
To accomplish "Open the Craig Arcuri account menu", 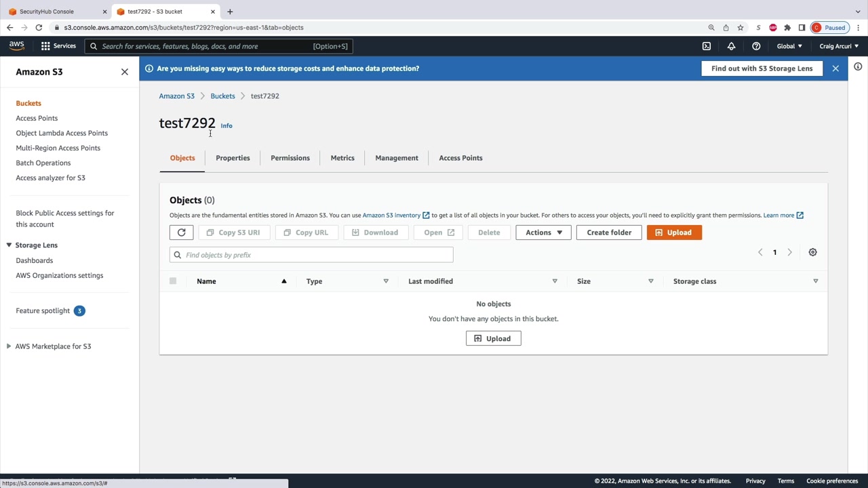I will (x=839, y=46).
